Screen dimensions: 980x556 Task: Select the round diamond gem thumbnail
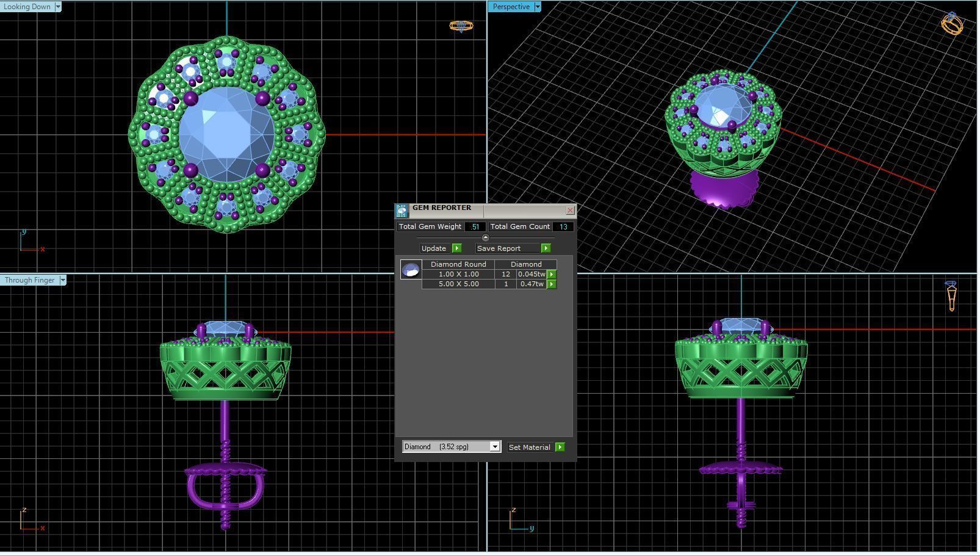tap(411, 269)
